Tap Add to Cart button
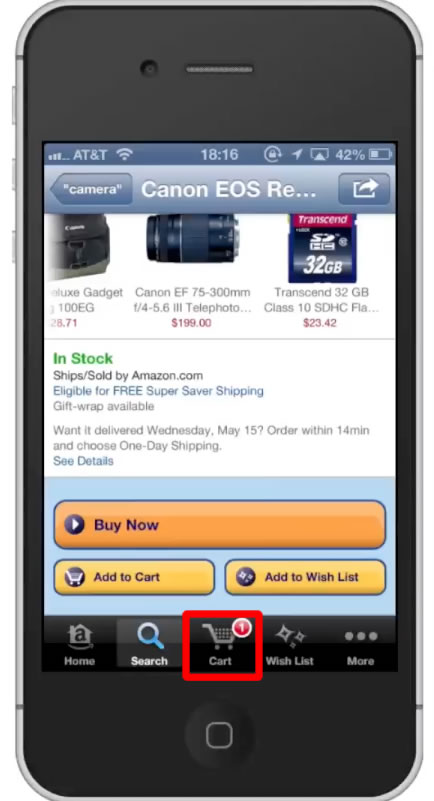Screen dimensions: 434x801 coord(134,577)
